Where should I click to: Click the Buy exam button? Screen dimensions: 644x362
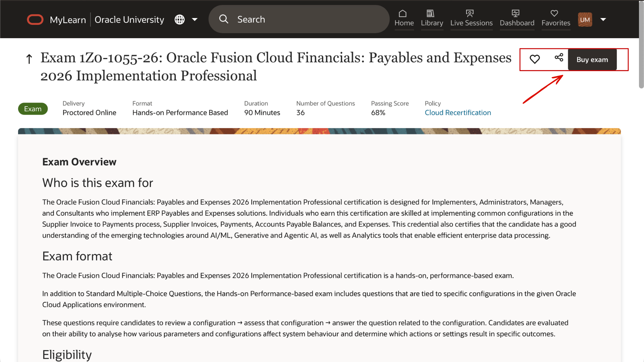click(x=592, y=59)
